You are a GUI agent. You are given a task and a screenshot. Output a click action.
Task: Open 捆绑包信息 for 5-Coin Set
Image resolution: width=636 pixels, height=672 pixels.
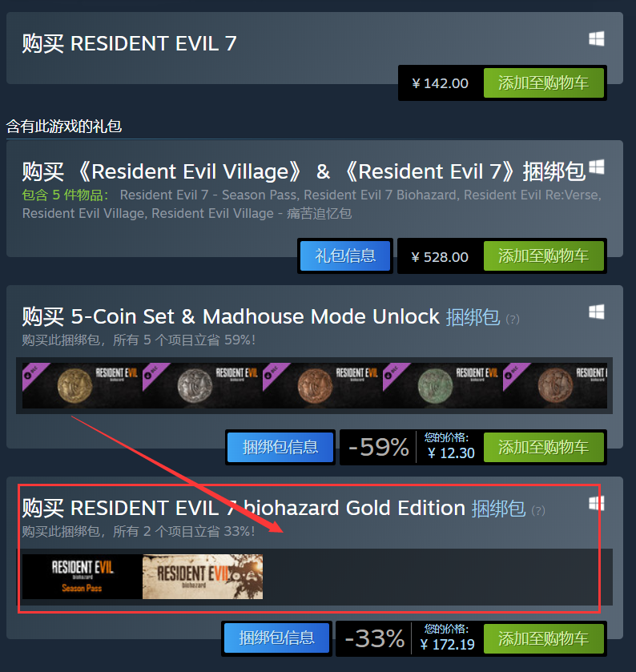click(280, 448)
